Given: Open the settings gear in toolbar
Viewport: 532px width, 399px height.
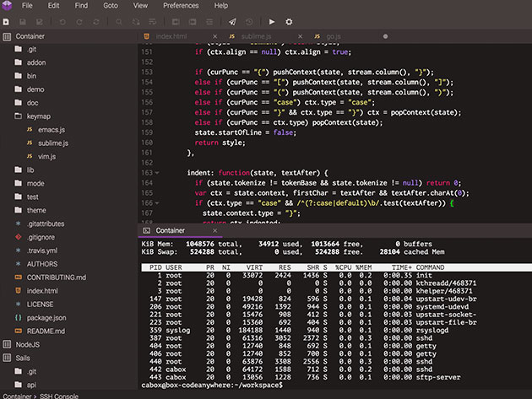Looking at the screenshot, I should click(289, 22).
